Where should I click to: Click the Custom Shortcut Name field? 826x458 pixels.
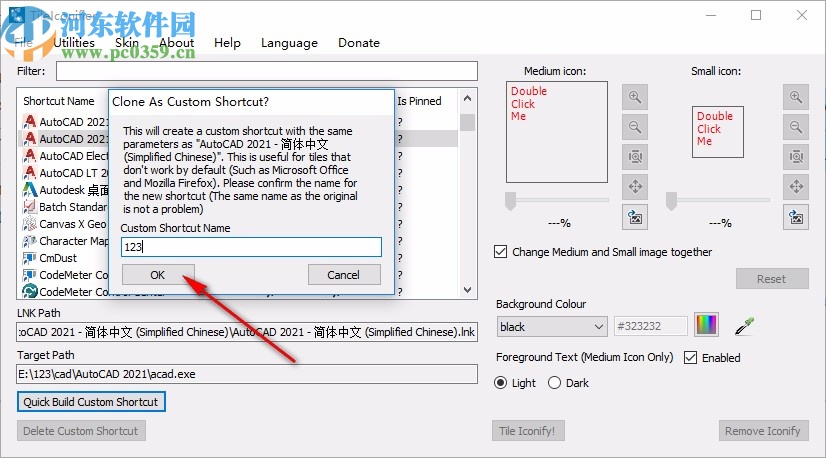(x=251, y=247)
